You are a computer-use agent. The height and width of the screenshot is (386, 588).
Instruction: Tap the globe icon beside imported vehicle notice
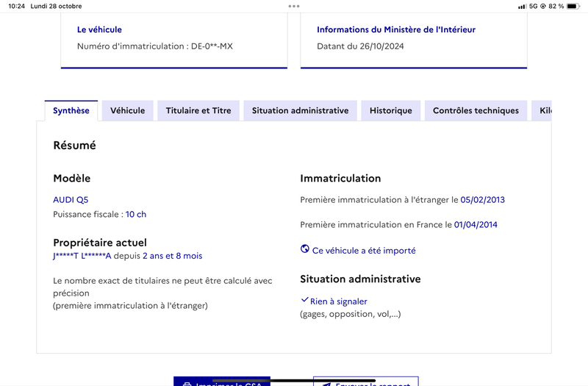[x=305, y=249]
